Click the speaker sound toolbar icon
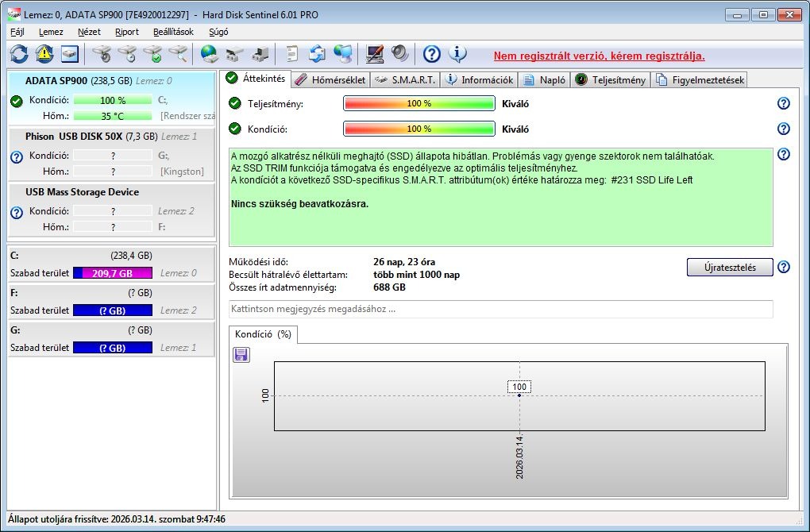This screenshot has height=532, width=810. [399, 54]
